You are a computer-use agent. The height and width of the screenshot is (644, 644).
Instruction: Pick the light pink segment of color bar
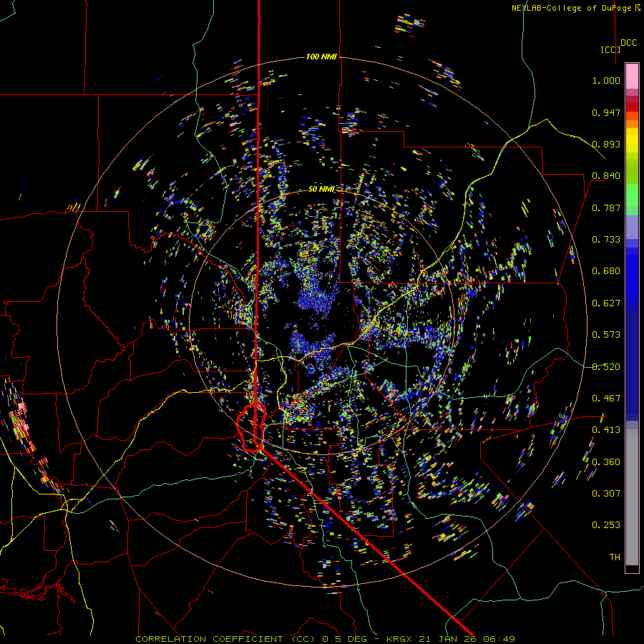click(x=632, y=76)
